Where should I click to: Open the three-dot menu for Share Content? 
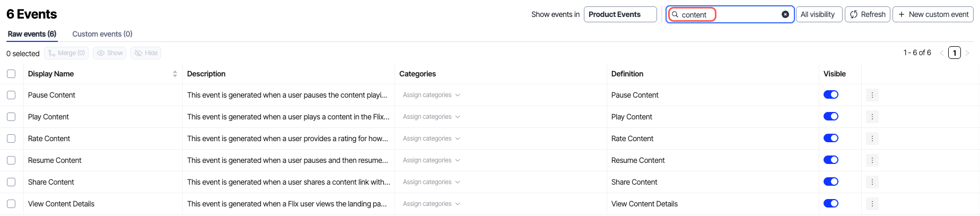[x=872, y=182]
